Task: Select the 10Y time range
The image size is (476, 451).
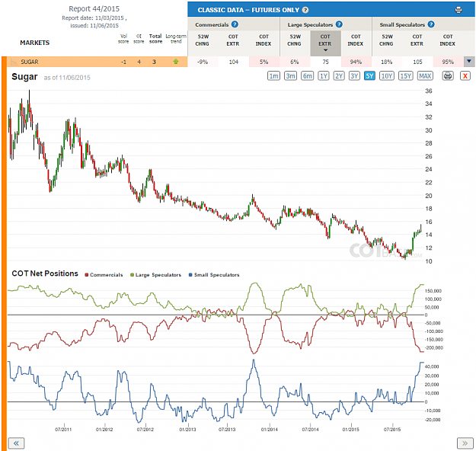Action: point(387,76)
